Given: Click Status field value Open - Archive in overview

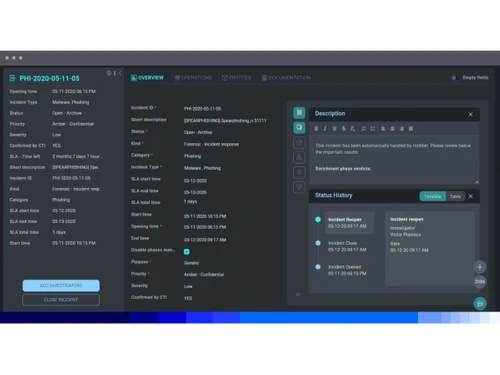Looking at the screenshot, I should [198, 132].
